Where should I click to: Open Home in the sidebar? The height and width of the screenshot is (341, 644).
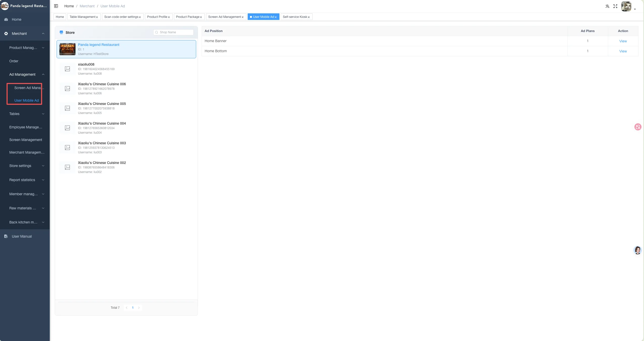pyautogui.click(x=25, y=19)
